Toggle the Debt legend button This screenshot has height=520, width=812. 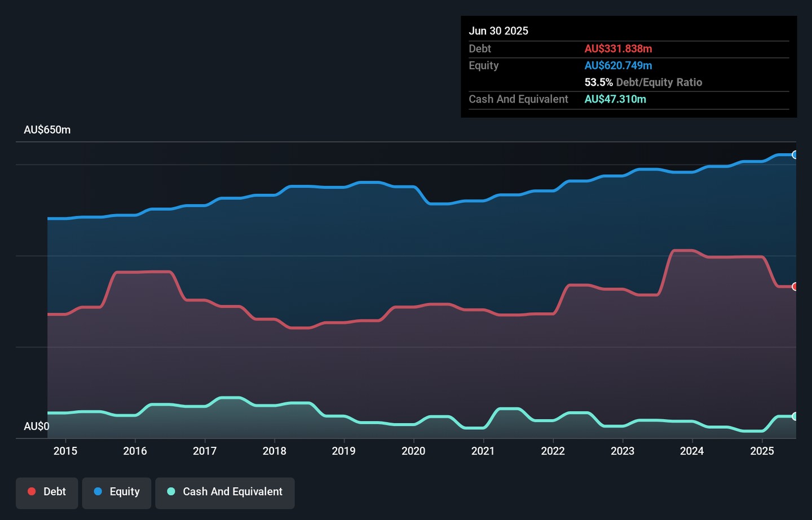[x=47, y=492]
